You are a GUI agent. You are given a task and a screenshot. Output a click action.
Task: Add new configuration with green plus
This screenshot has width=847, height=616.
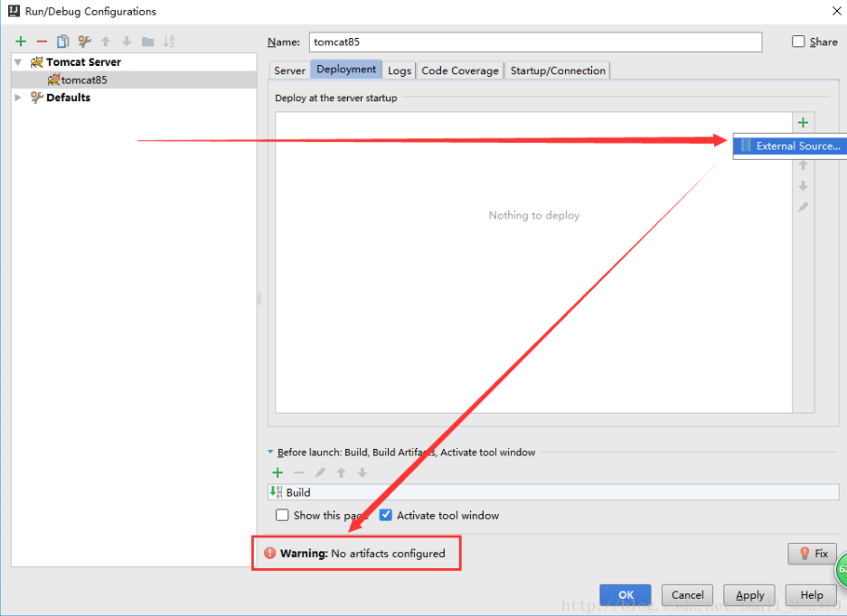(x=21, y=42)
